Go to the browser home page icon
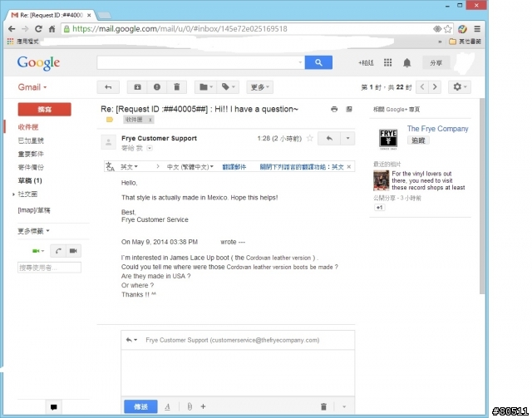This screenshot has width=532, height=418. 52,29
